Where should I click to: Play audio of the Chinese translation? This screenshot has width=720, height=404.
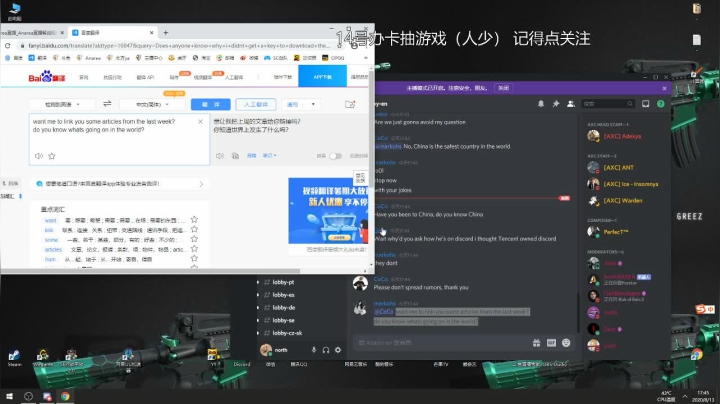(x=220, y=156)
